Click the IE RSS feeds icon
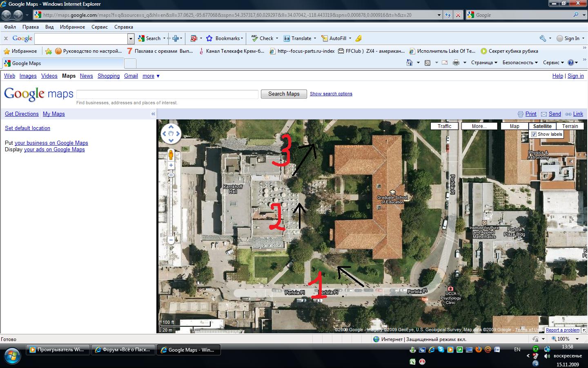 pos(428,63)
